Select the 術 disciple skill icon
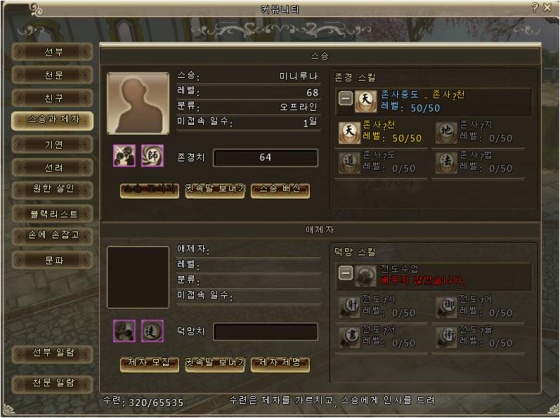This screenshot has height=418, width=560. 446,337
